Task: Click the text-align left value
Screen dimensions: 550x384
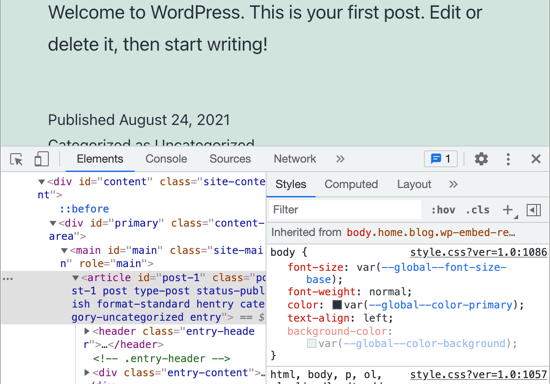Action: 375,318
